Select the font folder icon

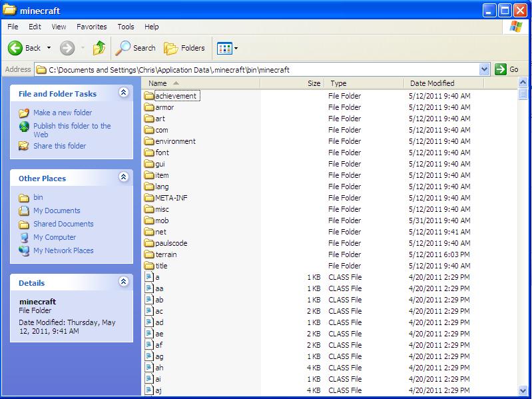click(x=149, y=153)
